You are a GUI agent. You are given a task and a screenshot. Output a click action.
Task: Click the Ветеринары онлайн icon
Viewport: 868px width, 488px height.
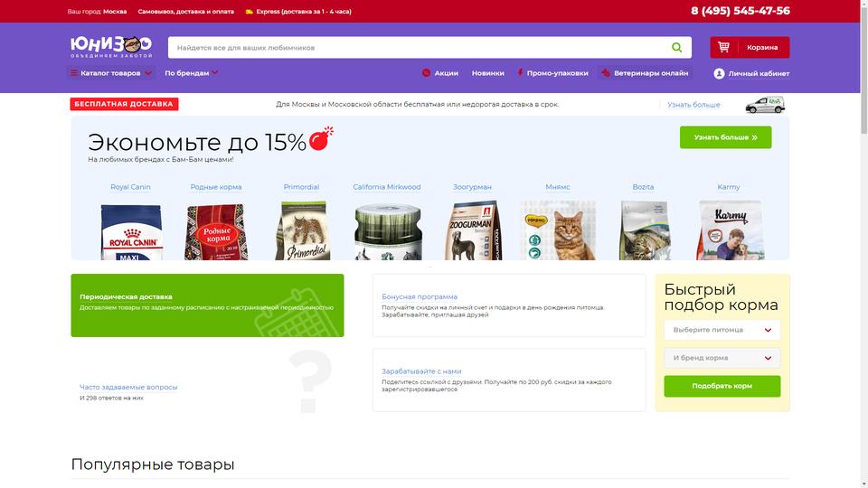point(606,73)
